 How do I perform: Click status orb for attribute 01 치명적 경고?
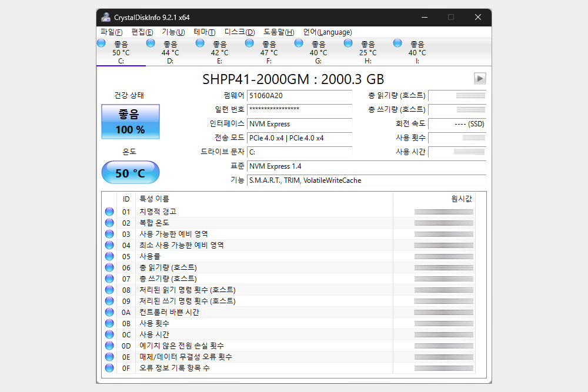109,212
